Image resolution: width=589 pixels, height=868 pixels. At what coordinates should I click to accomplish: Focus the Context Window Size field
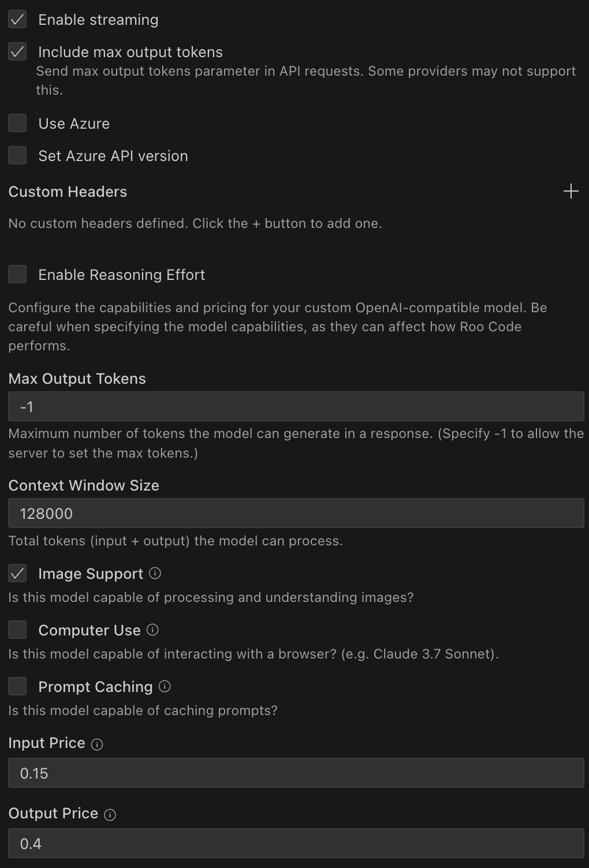(x=296, y=514)
